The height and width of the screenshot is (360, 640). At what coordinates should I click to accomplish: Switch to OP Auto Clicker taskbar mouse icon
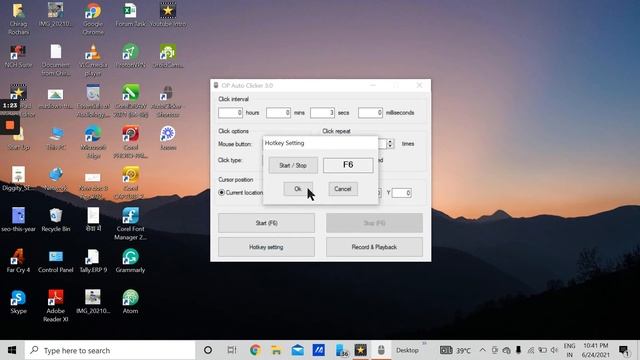point(381,350)
